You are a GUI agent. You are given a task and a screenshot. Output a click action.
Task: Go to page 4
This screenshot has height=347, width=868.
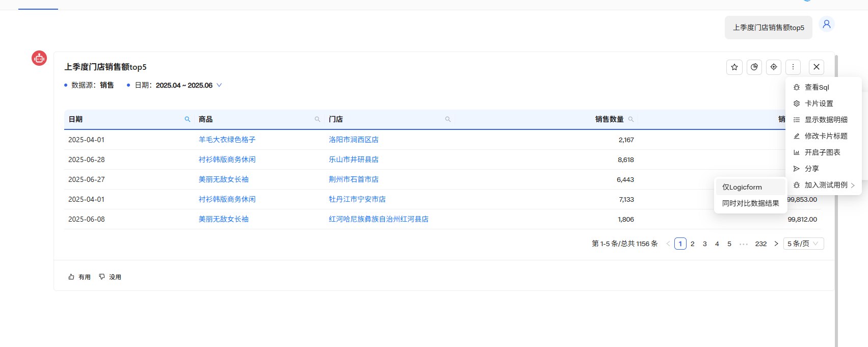717,244
